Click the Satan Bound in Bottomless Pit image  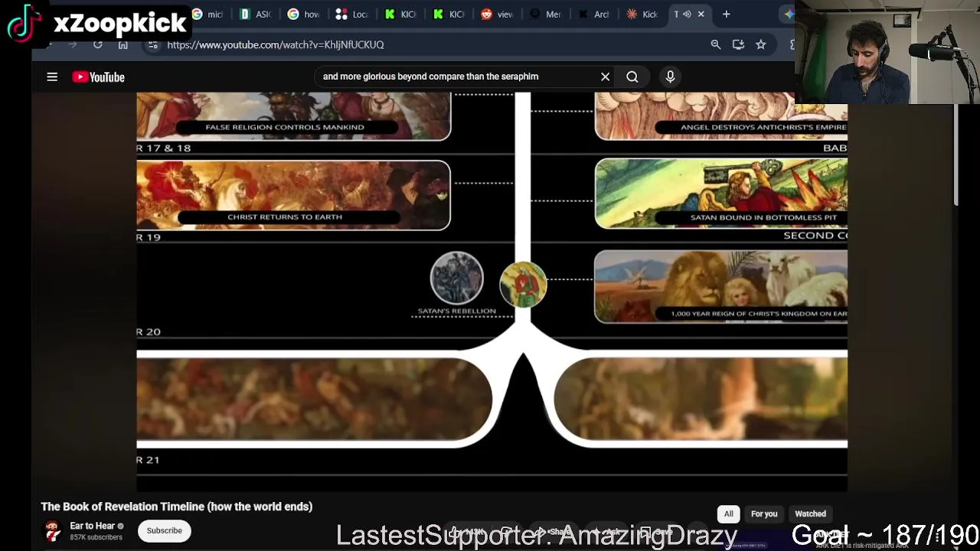721,194
